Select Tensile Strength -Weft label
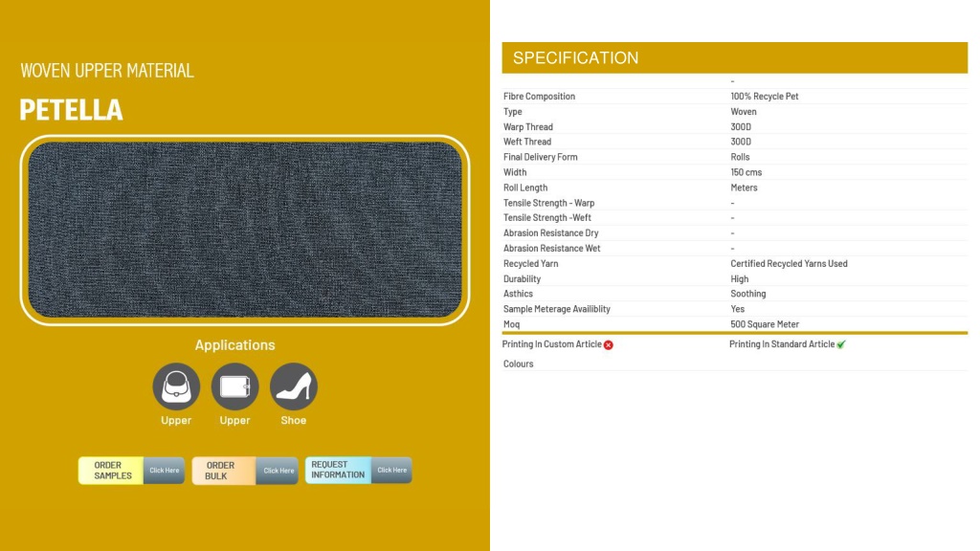The image size is (980, 551). click(546, 217)
